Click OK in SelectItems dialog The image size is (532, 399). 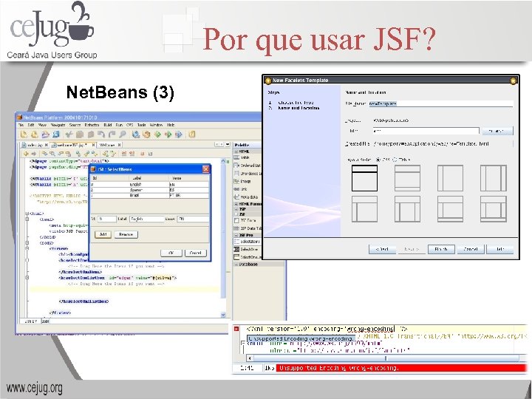coord(171,253)
